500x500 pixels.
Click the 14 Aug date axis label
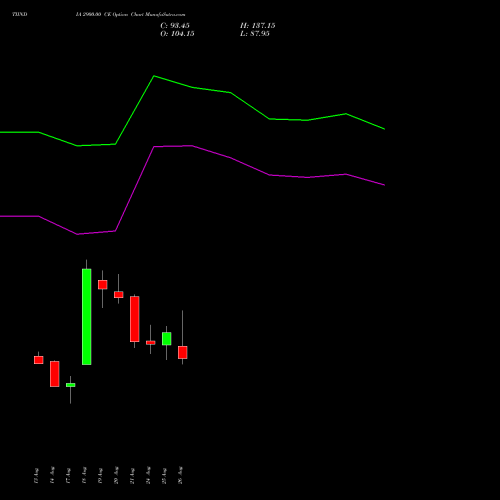point(52,475)
